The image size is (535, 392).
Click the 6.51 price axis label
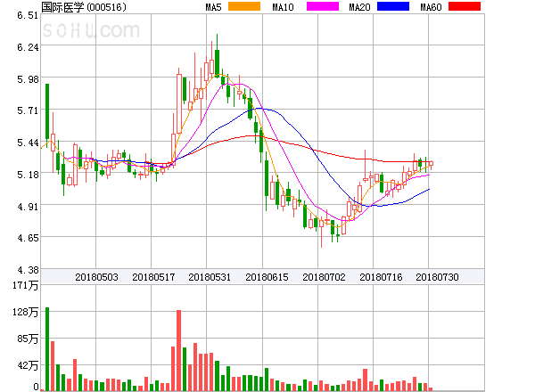pos(28,15)
